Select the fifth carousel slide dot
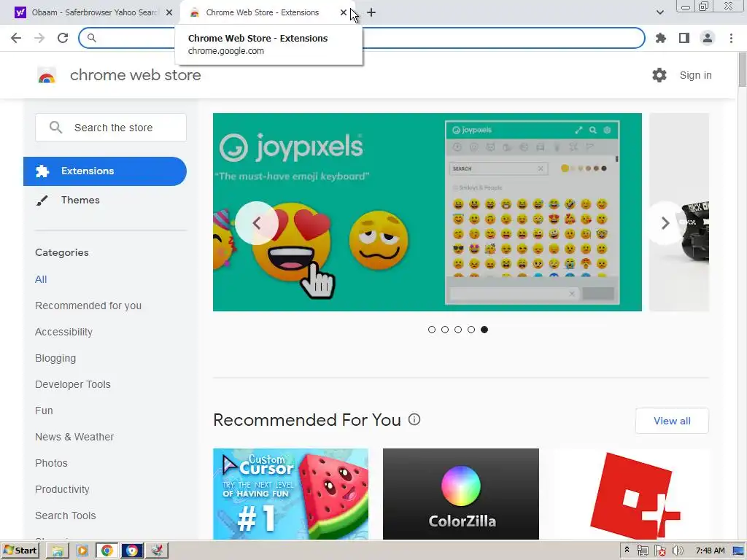This screenshot has width=747, height=560. pos(484,330)
